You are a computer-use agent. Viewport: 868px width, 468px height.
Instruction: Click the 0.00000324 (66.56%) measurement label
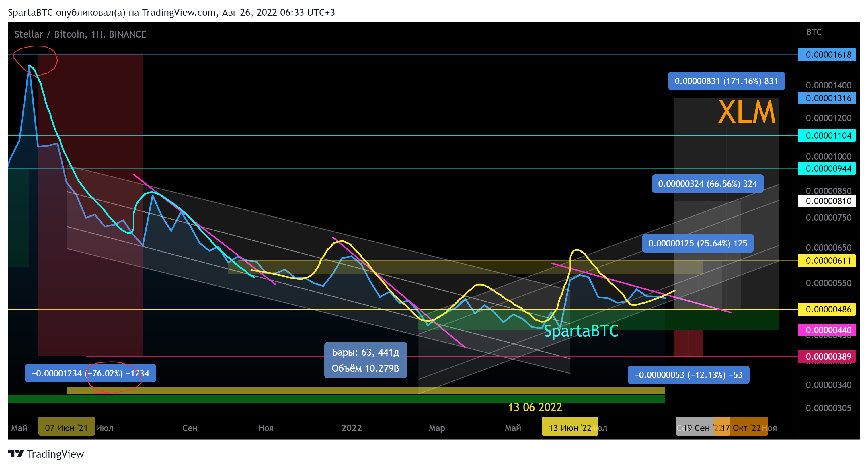708,184
